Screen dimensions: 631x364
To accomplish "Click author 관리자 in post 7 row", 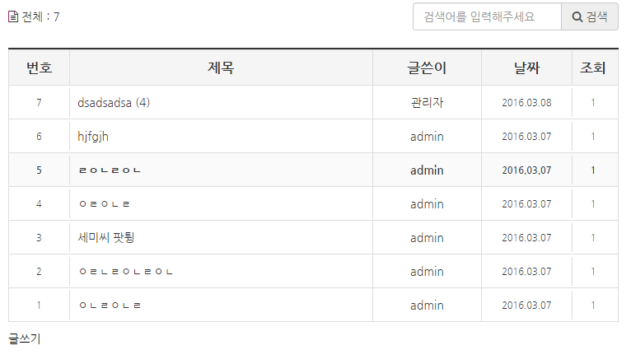I will 427,103.
